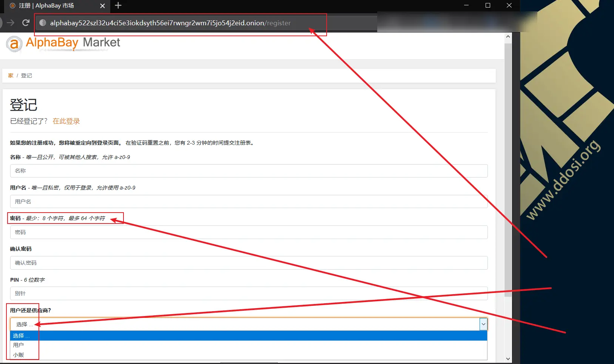Choose the 选择 ... option in the list
The width and height of the screenshot is (614, 364).
tap(248, 336)
